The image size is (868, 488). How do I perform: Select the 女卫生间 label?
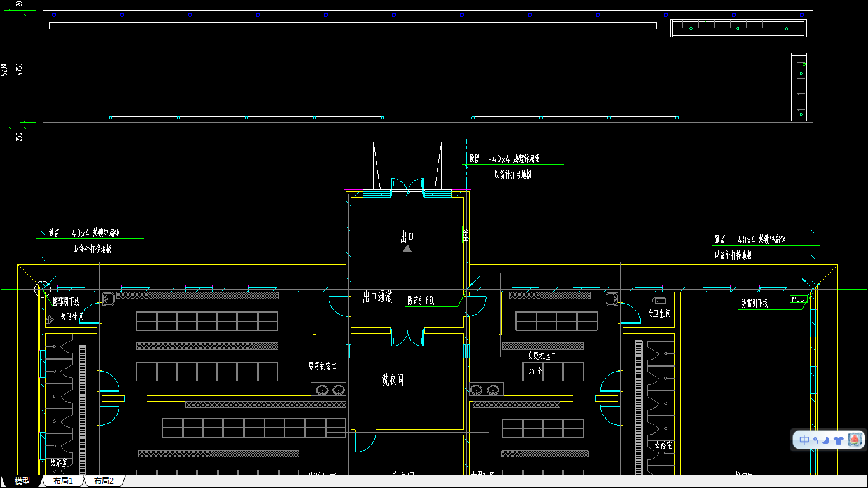point(659,314)
